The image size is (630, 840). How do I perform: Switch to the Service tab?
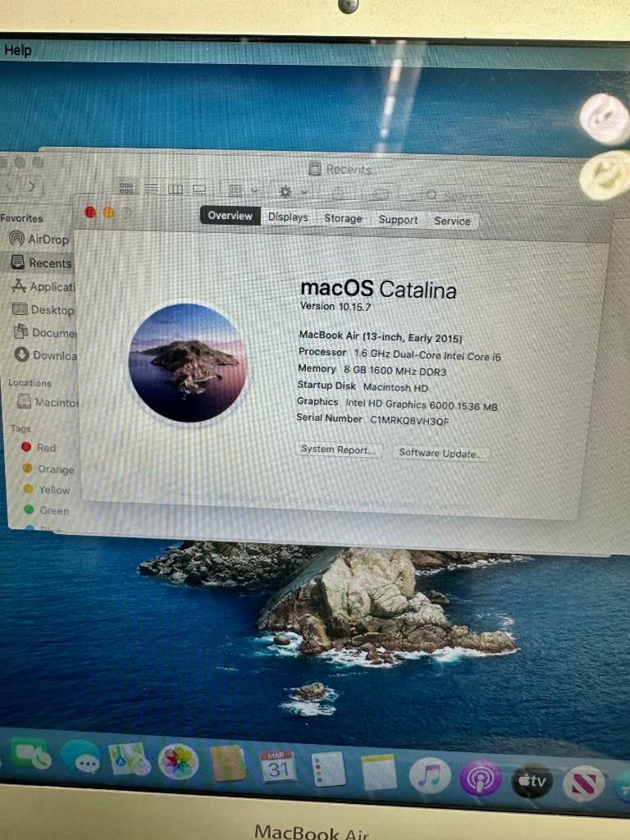click(x=452, y=221)
